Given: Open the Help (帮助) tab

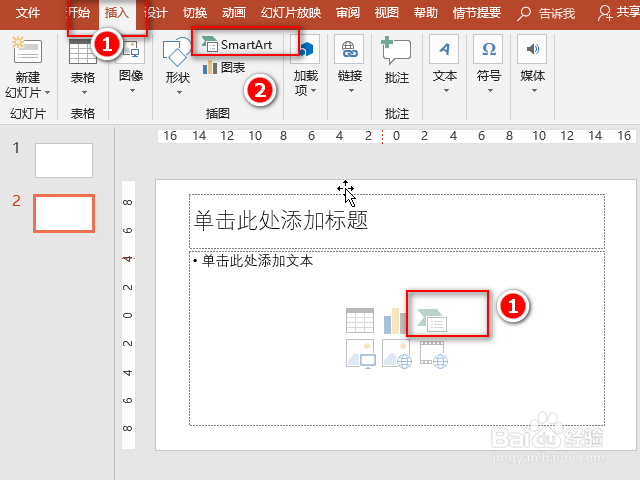Looking at the screenshot, I should pos(425,13).
